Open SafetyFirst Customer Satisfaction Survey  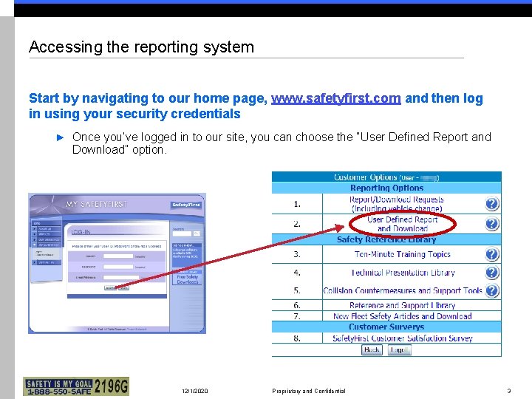click(403, 338)
